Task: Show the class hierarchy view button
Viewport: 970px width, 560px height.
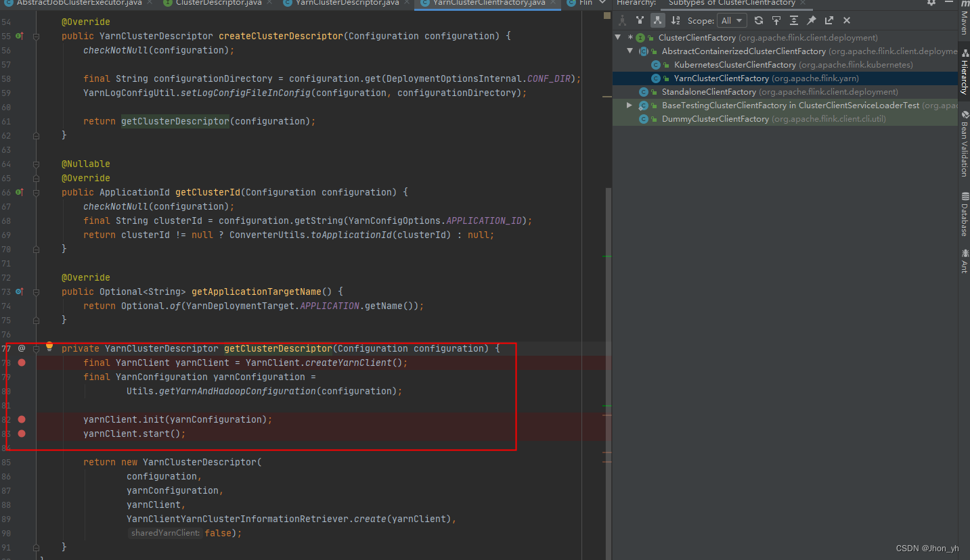Action: pos(622,20)
